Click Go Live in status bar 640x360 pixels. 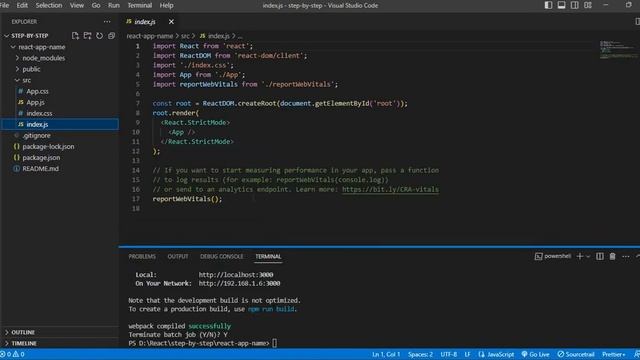(535, 354)
